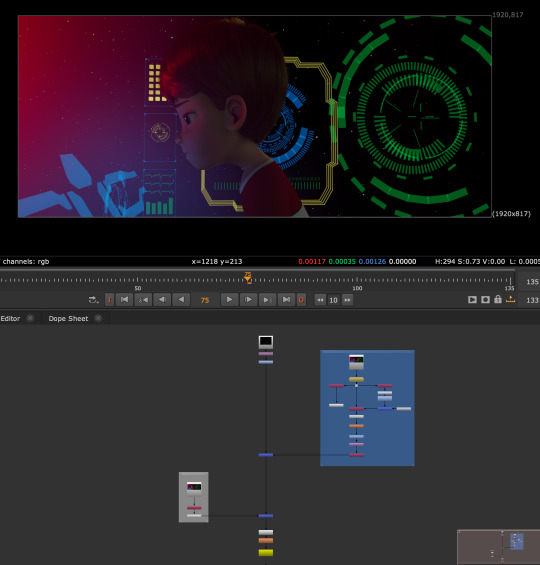Launch the flipbook play icon
540x565 pixels.
pos(472,299)
